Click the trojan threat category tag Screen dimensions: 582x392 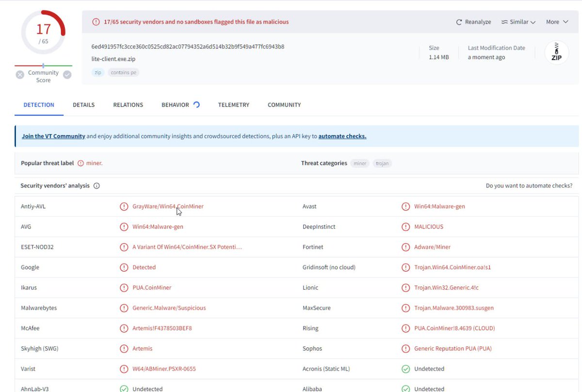tap(382, 163)
